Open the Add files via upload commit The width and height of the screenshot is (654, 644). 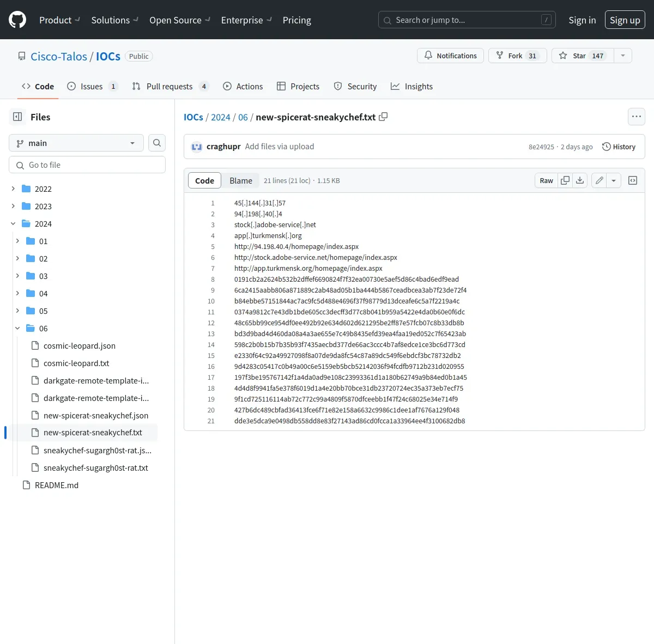(x=280, y=147)
